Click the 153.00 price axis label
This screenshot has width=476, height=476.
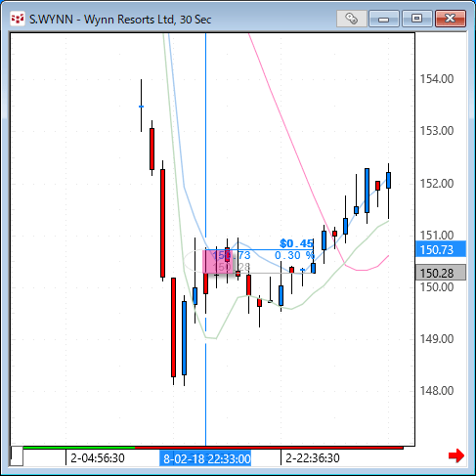(x=437, y=131)
